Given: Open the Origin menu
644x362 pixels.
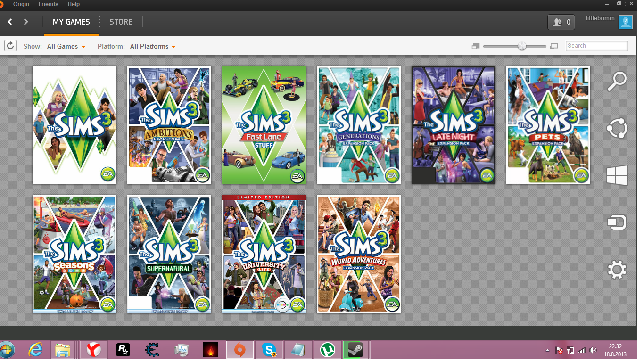Looking at the screenshot, I should pyautogui.click(x=21, y=4).
